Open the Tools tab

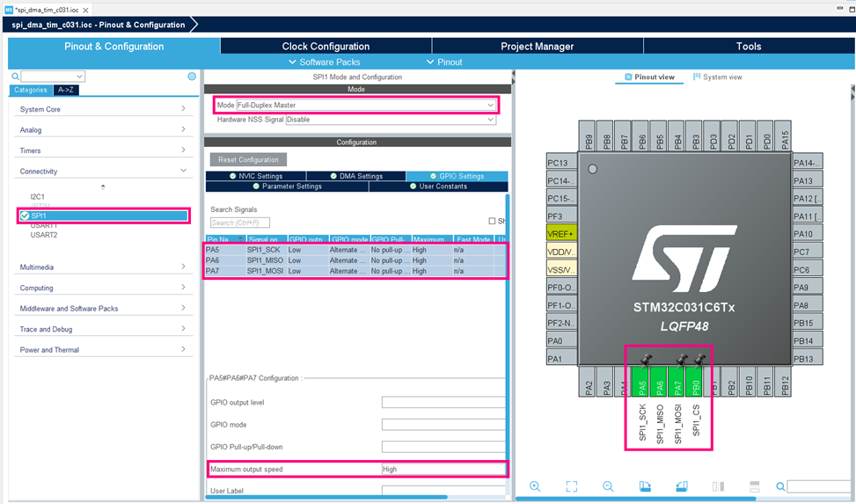[749, 47]
